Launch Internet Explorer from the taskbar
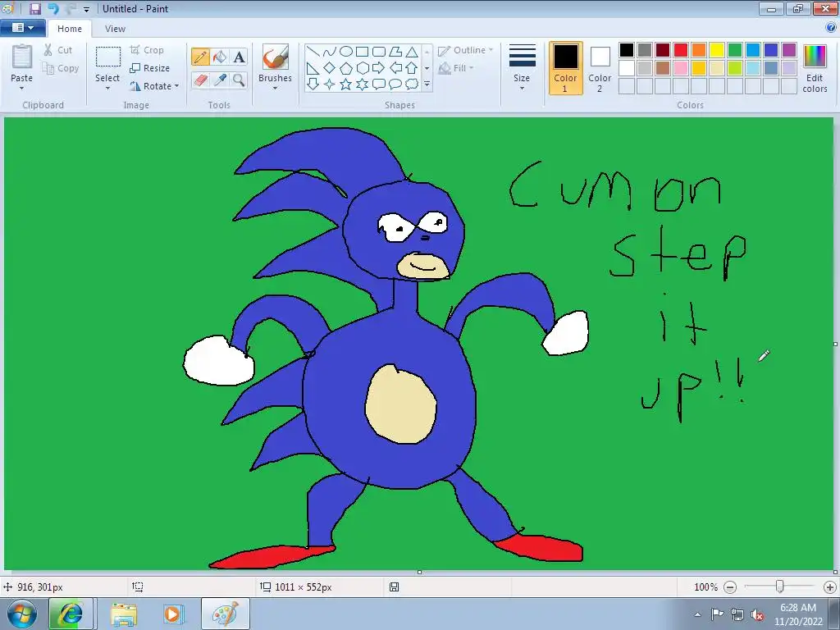Screen dimensions: 840x630 point(71,614)
